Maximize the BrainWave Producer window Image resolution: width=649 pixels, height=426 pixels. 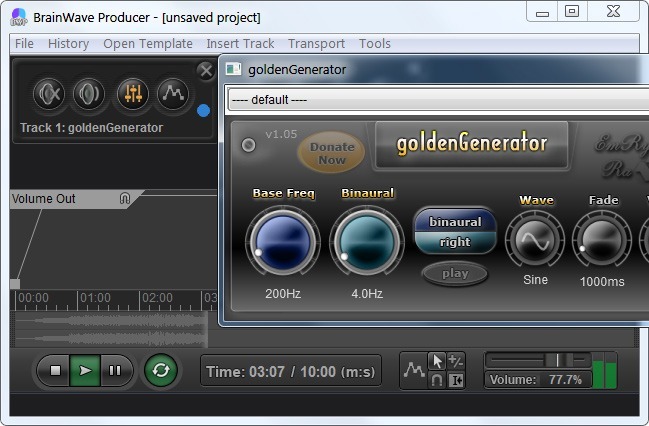572,12
